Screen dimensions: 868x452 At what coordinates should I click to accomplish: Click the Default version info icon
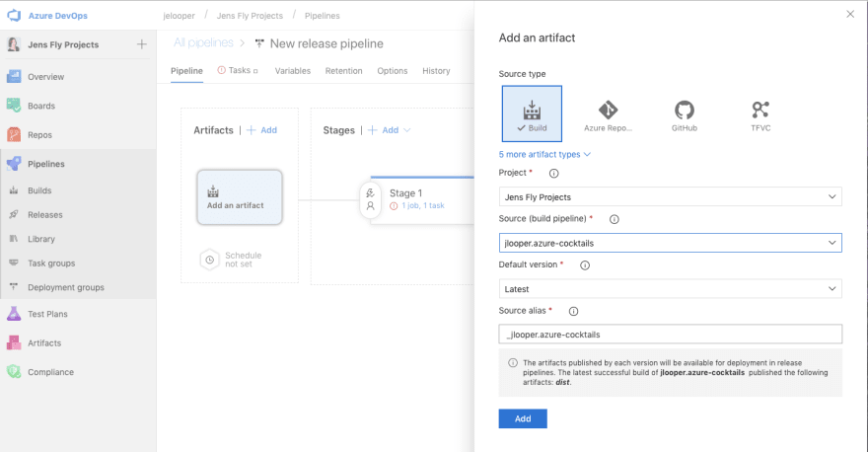click(x=585, y=265)
